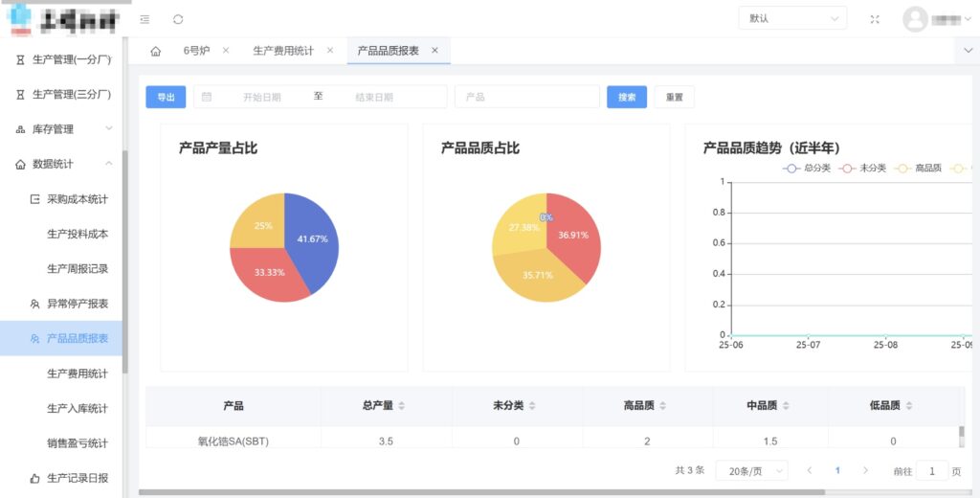Open 异常停产报表 in sidebar

click(x=77, y=304)
